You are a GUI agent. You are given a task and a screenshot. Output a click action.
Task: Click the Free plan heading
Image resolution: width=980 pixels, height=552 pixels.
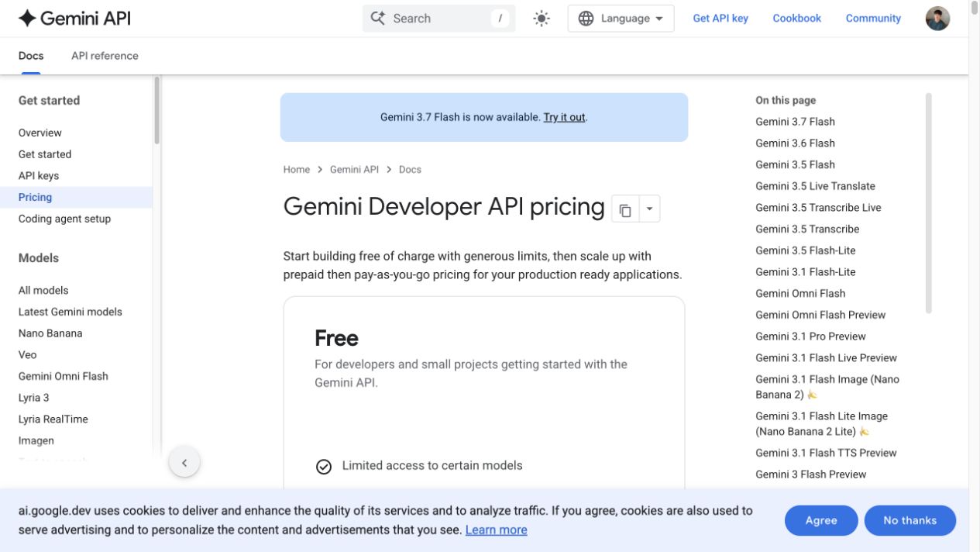pos(336,338)
